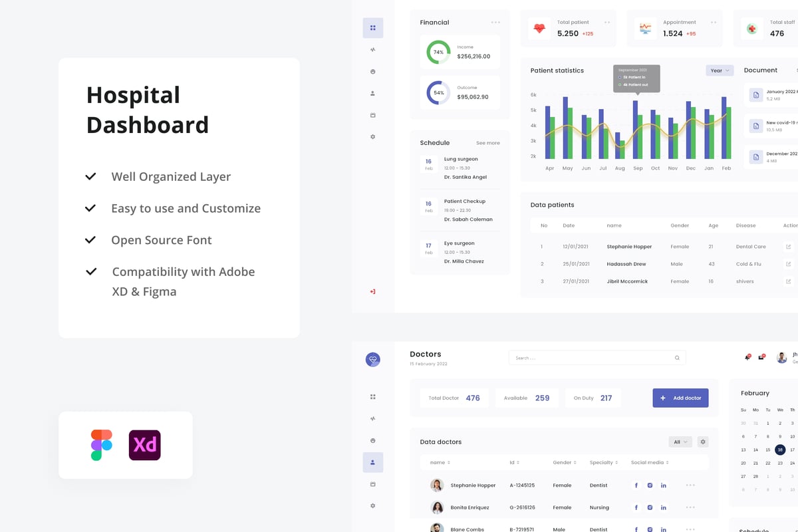Open Stephanie Hopper's LinkedIn icon
The height and width of the screenshot is (532, 798).
click(664, 485)
